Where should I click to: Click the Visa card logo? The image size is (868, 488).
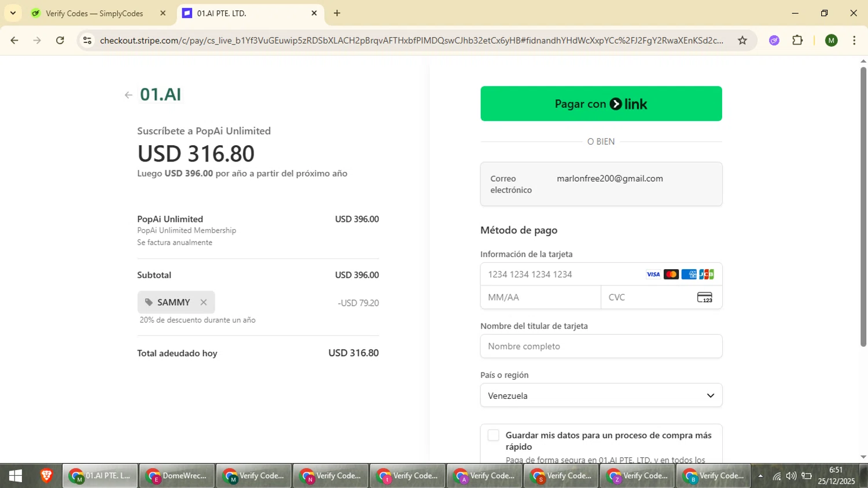click(x=653, y=274)
